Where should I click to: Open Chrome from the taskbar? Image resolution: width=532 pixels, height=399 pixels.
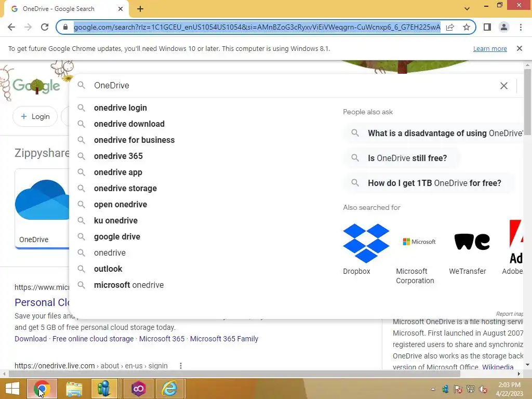tap(42, 389)
